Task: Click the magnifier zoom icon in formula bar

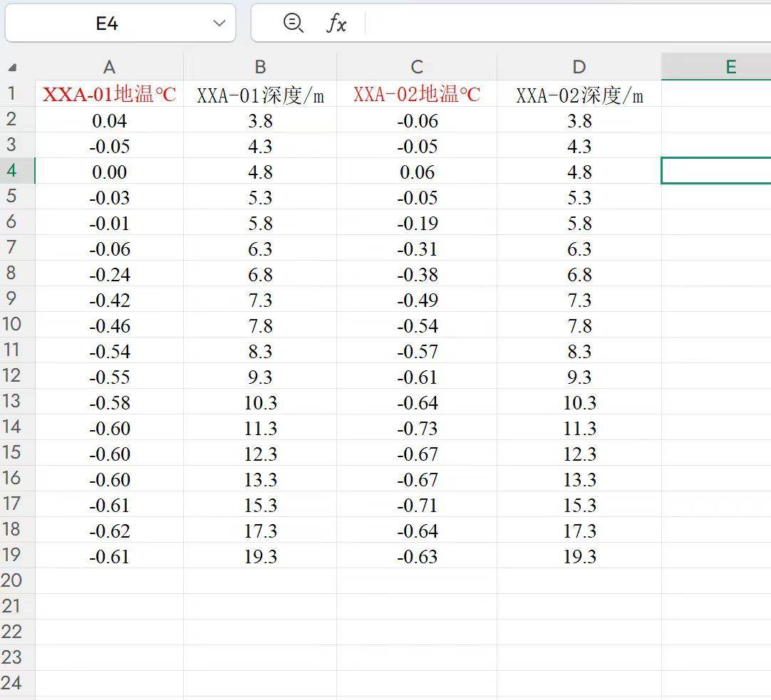Action: 293,23
